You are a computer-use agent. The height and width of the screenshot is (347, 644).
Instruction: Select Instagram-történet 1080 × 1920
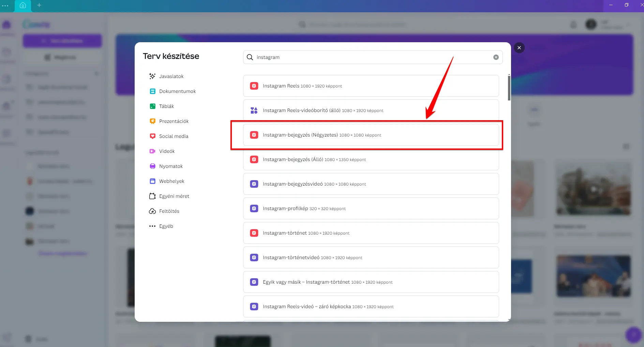[371, 233]
